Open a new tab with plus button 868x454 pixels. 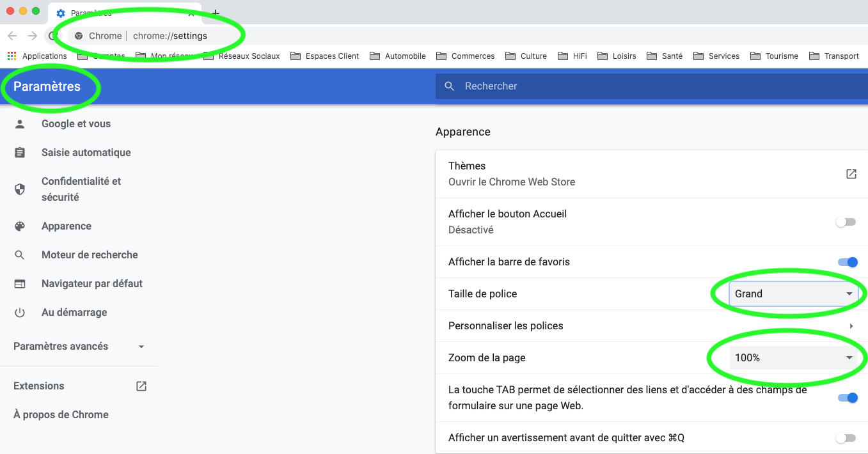pos(216,13)
